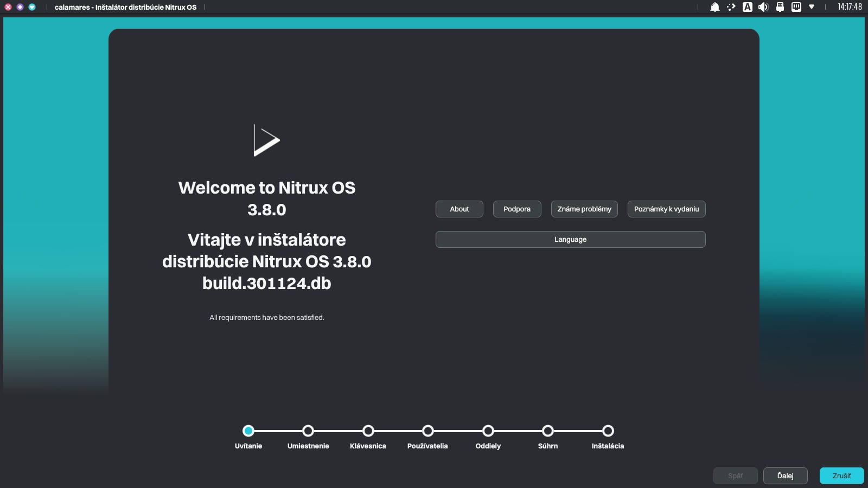Click the clock showing 14:17:48
The height and width of the screenshot is (488, 868).
click(x=850, y=7)
